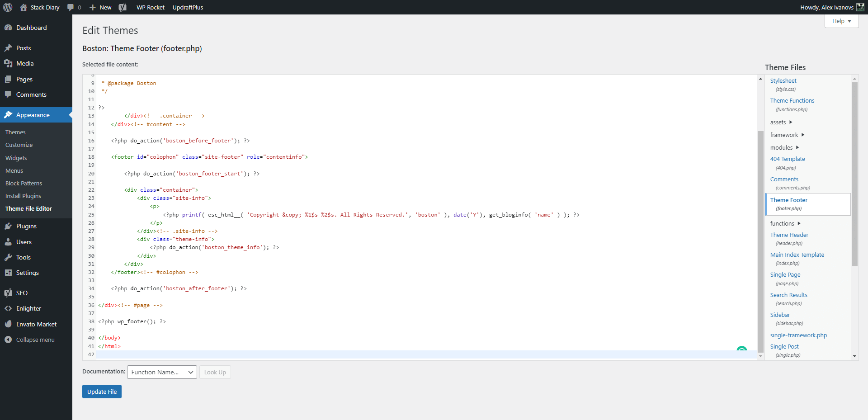
Task: Click the Howdy, Alex Ivanovs account text
Action: 826,7
